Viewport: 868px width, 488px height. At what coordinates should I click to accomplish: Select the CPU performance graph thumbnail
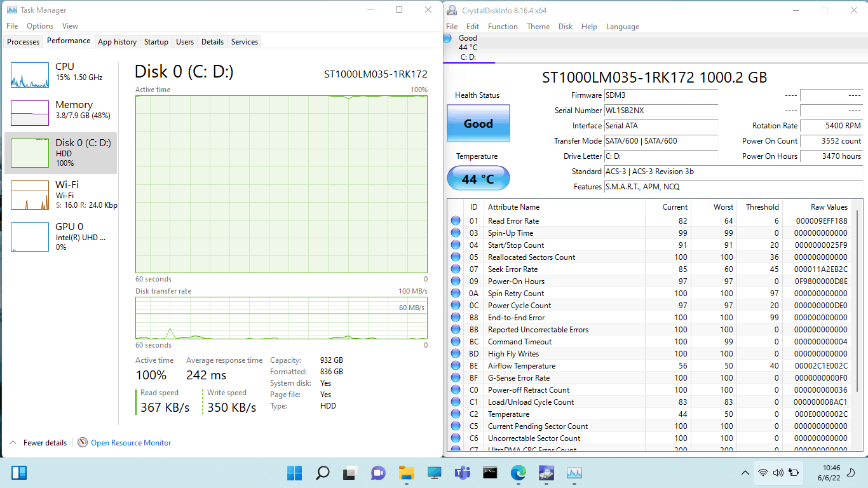tap(30, 75)
